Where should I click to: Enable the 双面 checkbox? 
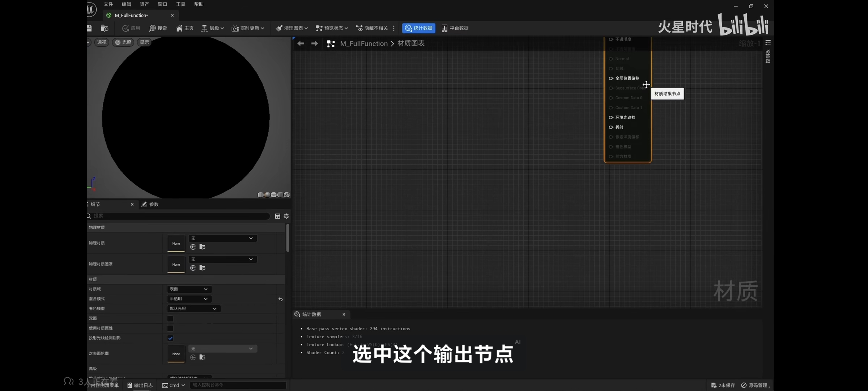[x=170, y=319]
